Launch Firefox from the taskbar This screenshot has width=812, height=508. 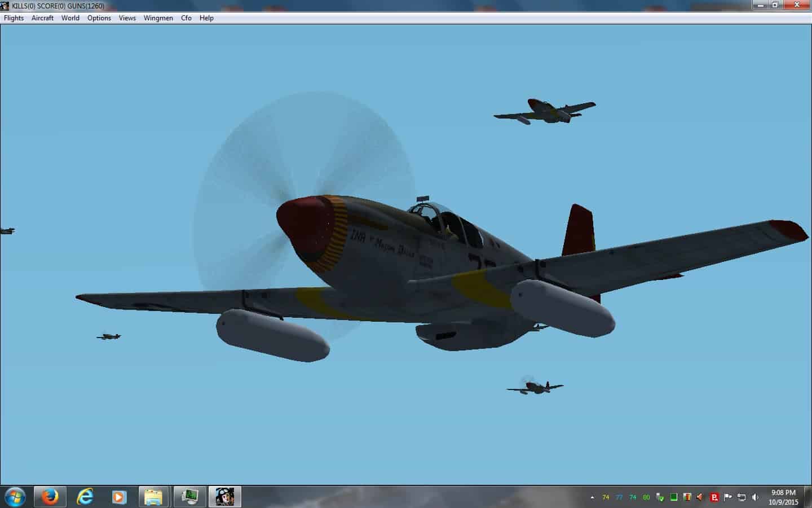pos(50,497)
